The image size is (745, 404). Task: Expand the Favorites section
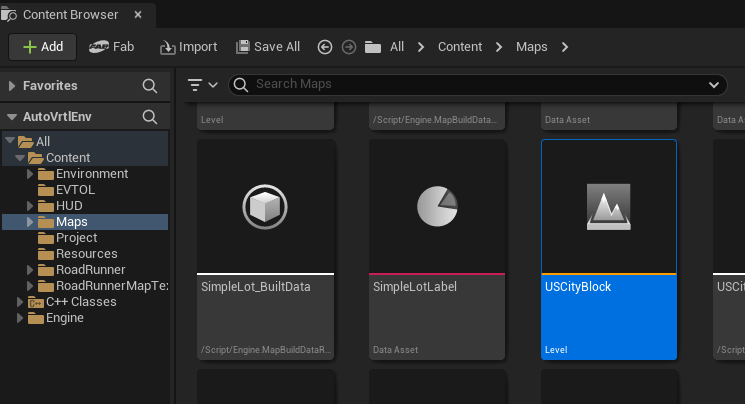click(x=12, y=86)
